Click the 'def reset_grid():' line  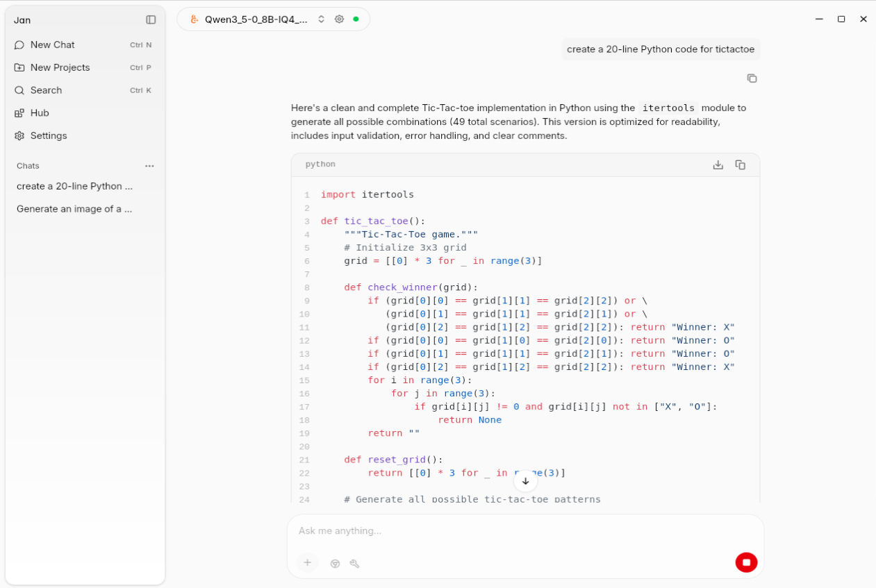(394, 460)
